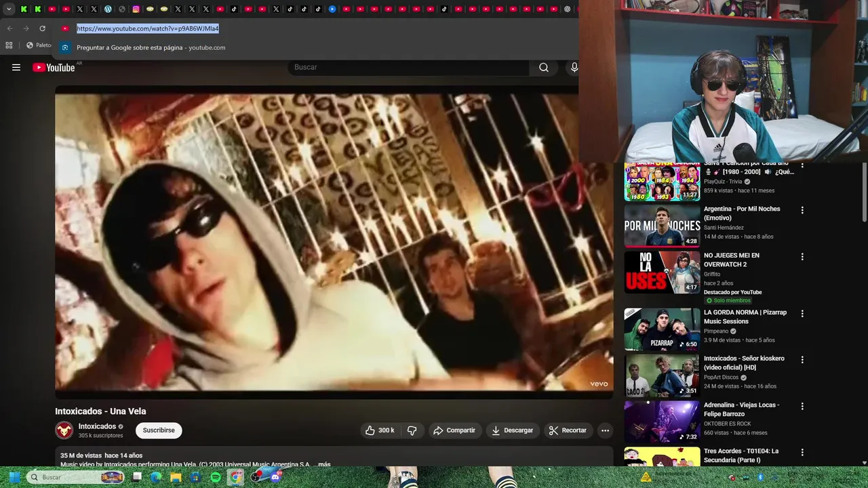Switch to the globe icon tab
This screenshot has width=868, height=488.
tap(122, 9)
